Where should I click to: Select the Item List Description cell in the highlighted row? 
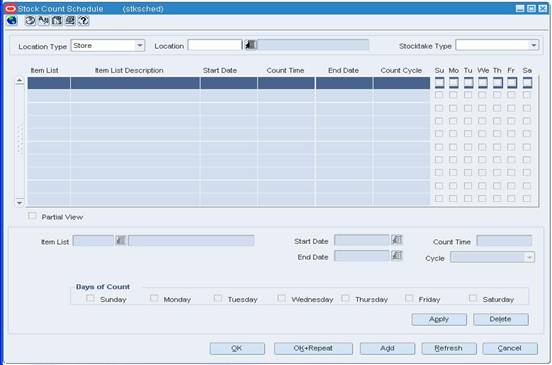pyautogui.click(x=135, y=83)
